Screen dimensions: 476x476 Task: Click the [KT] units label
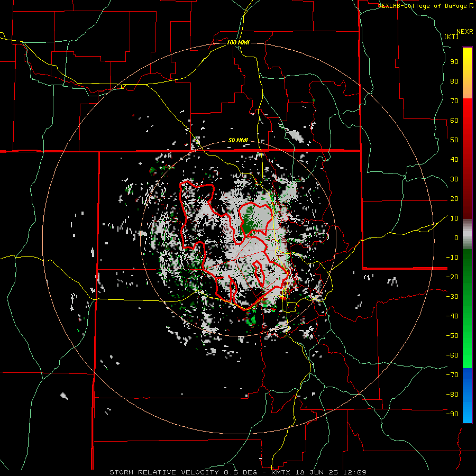point(452,36)
